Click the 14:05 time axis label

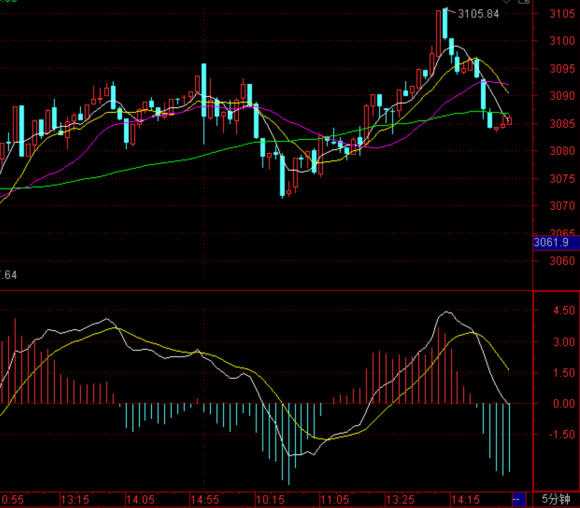pyautogui.click(x=140, y=500)
